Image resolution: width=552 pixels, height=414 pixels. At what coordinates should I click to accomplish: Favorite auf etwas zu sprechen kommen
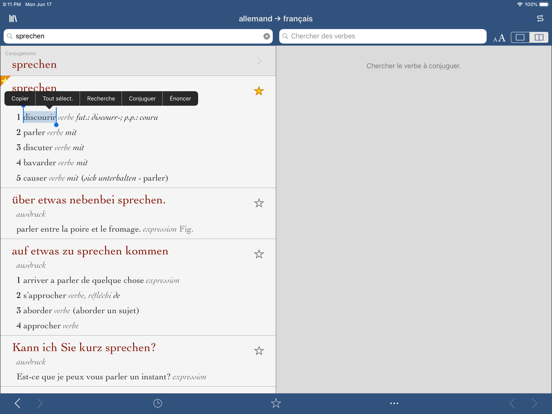259,254
